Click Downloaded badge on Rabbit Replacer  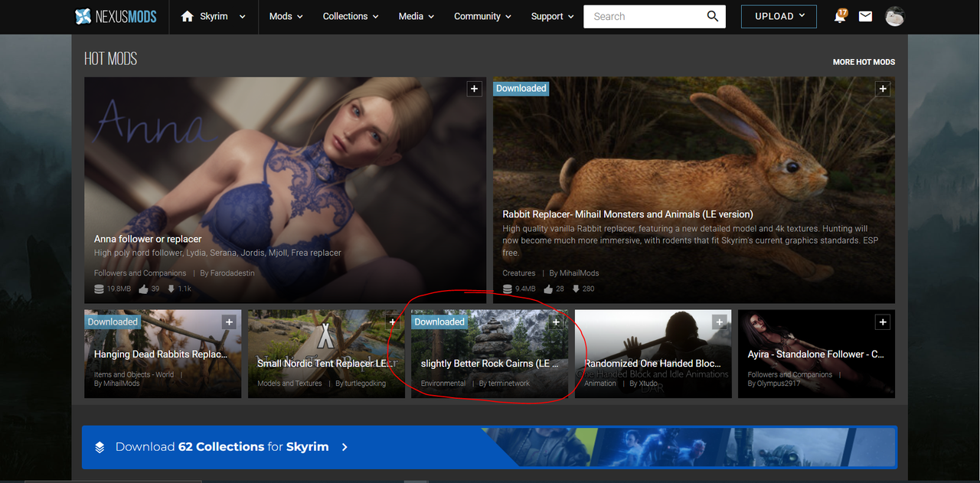(x=521, y=89)
